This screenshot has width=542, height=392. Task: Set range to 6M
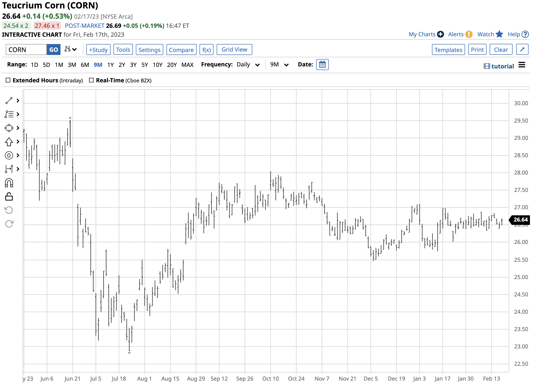[x=85, y=65]
